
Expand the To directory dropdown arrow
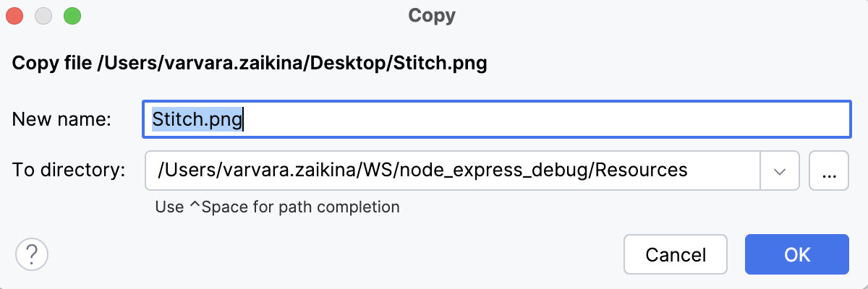[x=779, y=171]
